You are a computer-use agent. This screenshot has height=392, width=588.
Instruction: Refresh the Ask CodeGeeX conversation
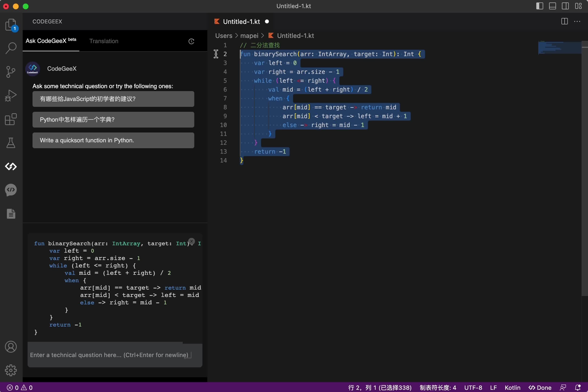pyautogui.click(x=191, y=41)
